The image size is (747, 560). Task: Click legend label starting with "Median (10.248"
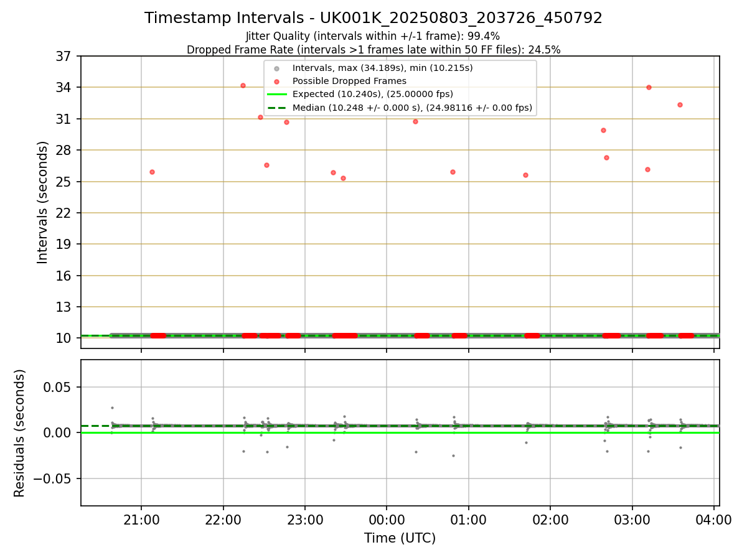412,108
